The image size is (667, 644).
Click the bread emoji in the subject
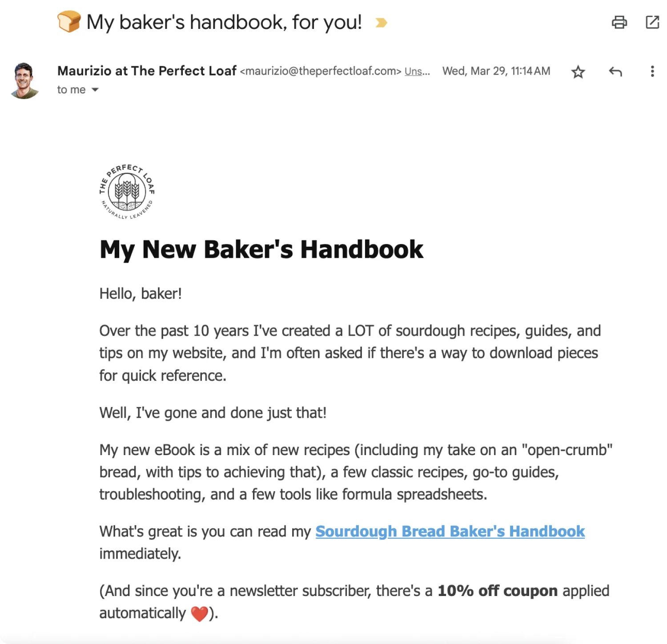[69, 22]
